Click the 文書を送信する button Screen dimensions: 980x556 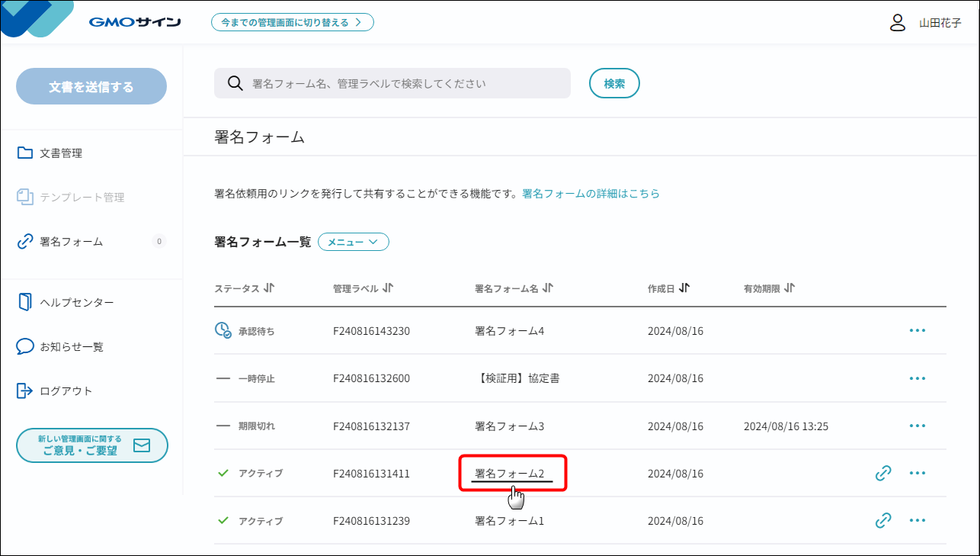click(91, 86)
